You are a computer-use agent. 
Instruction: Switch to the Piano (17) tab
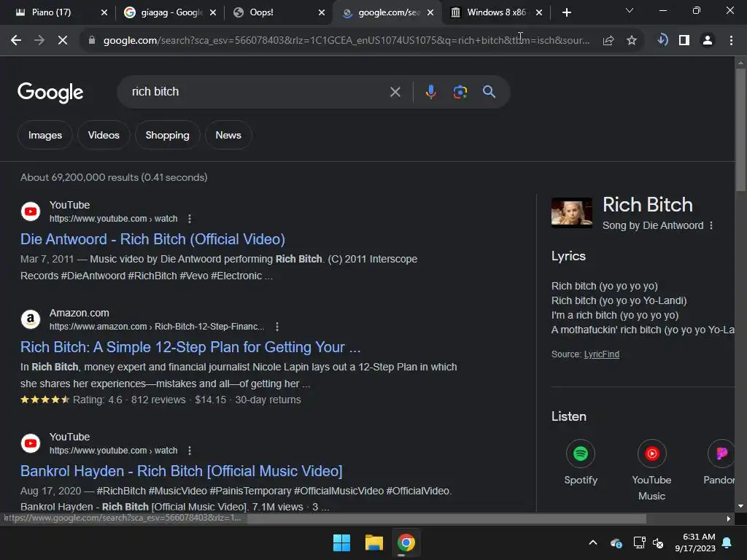coord(52,12)
